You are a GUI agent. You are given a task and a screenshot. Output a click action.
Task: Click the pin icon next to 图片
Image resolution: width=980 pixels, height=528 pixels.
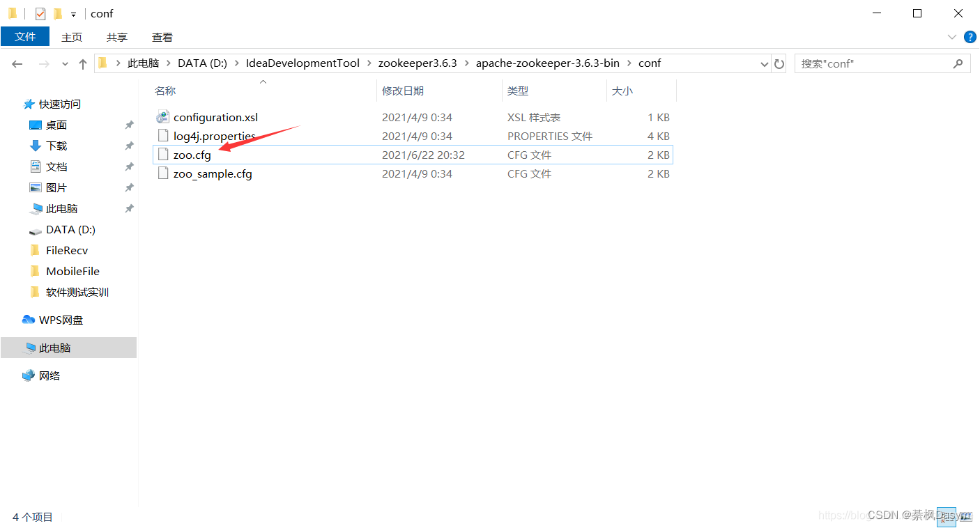tap(129, 187)
